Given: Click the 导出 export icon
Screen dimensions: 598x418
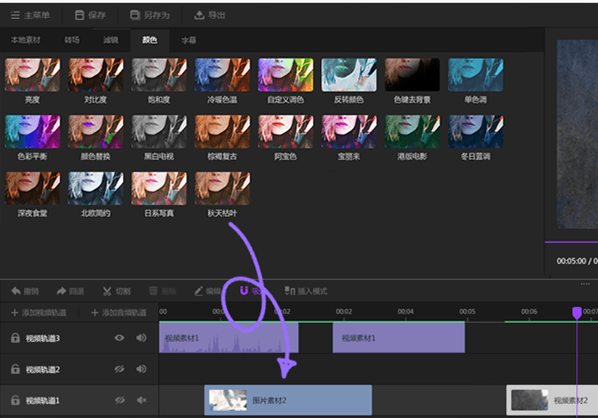Looking at the screenshot, I should [x=199, y=15].
